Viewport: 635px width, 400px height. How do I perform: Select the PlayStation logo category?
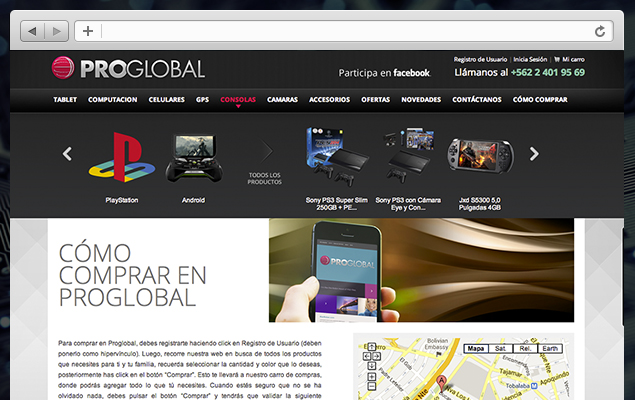(121, 157)
